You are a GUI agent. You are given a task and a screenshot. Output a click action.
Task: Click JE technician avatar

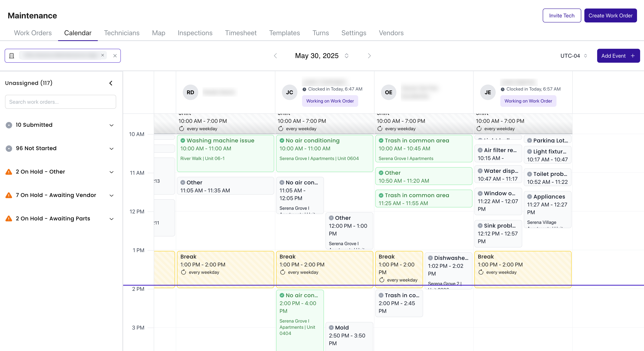[488, 92]
